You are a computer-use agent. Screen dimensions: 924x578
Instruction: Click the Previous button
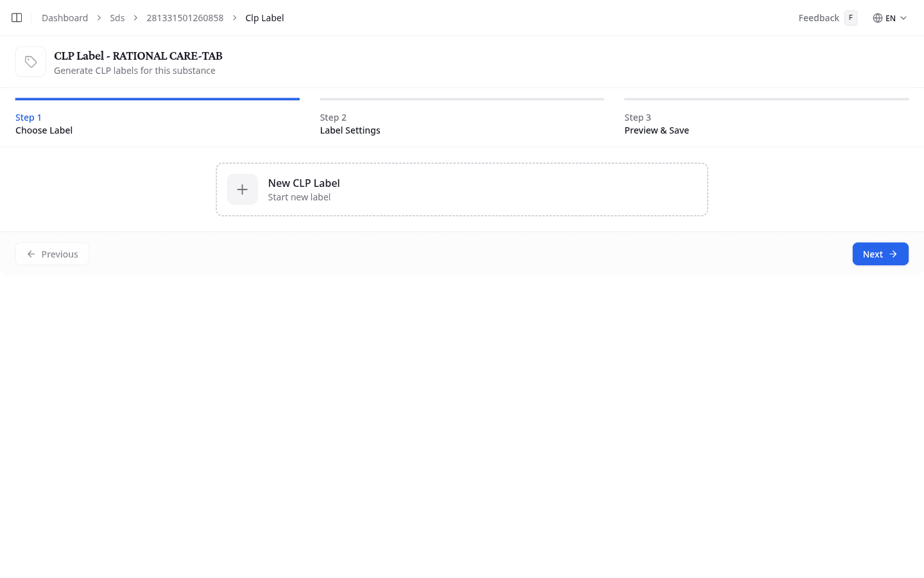pos(52,254)
